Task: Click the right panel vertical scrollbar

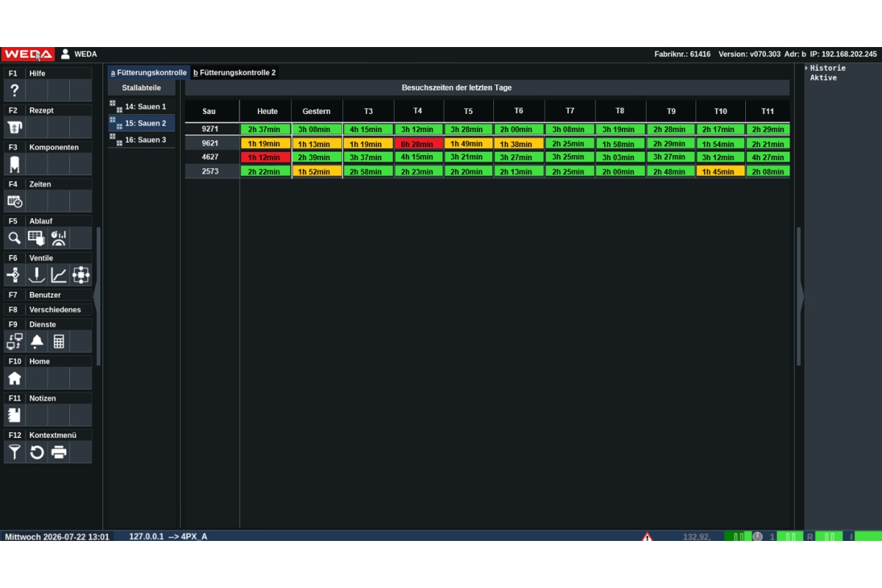Action: [x=798, y=297]
